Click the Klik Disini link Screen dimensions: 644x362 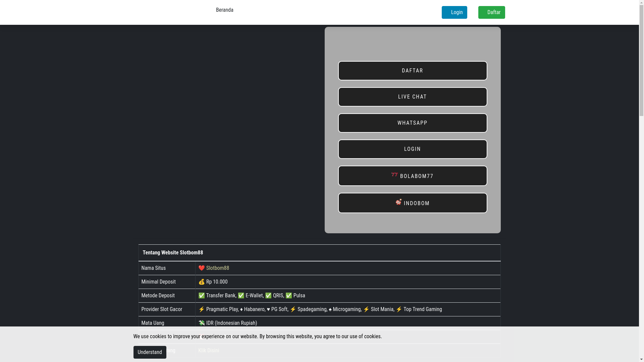[x=208, y=351]
